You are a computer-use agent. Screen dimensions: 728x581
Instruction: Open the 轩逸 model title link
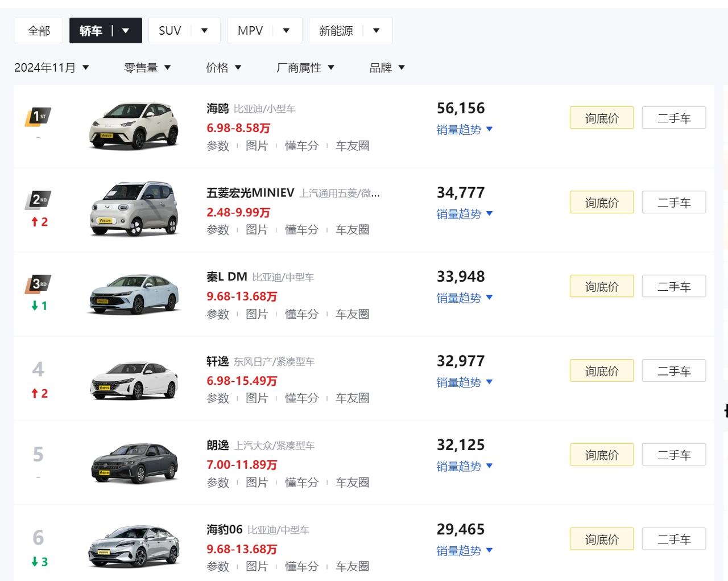pyautogui.click(x=217, y=361)
